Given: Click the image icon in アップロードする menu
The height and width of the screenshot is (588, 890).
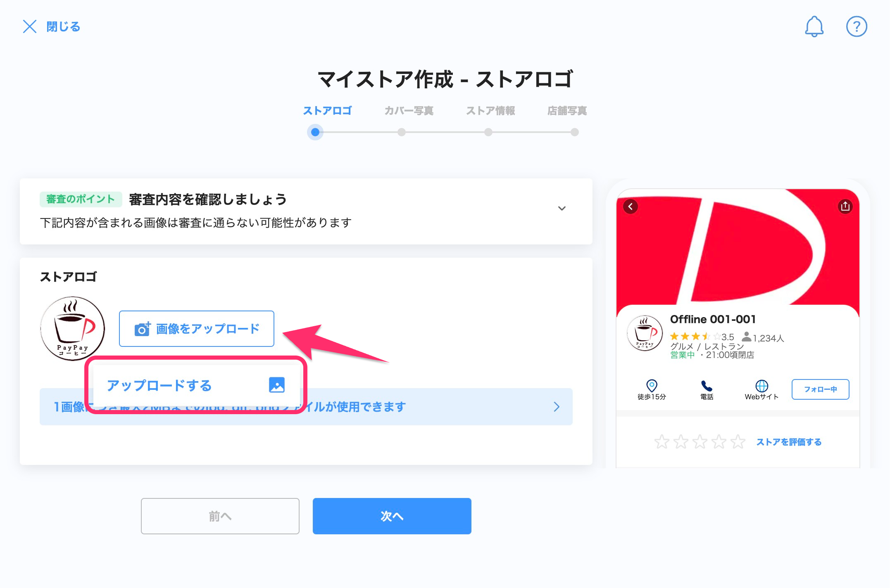Looking at the screenshot, I should pyautogui.click(x=277, y=385).
